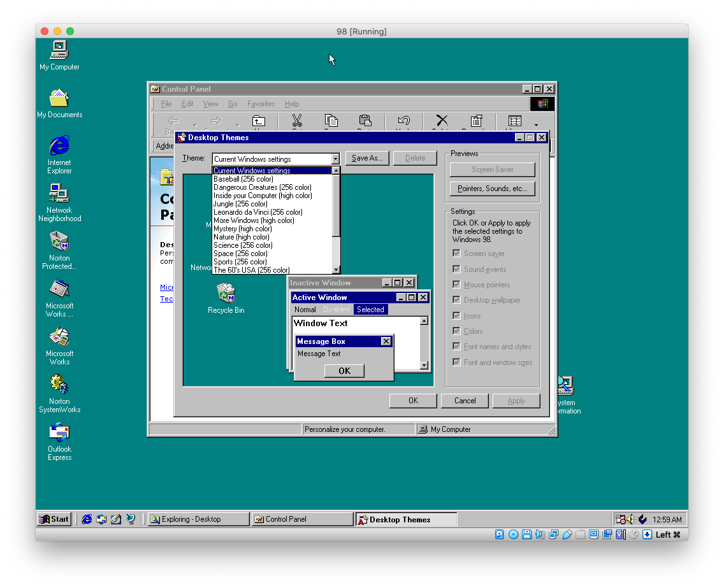Launch Internet Explorer from the desktop

click(59, 155)
